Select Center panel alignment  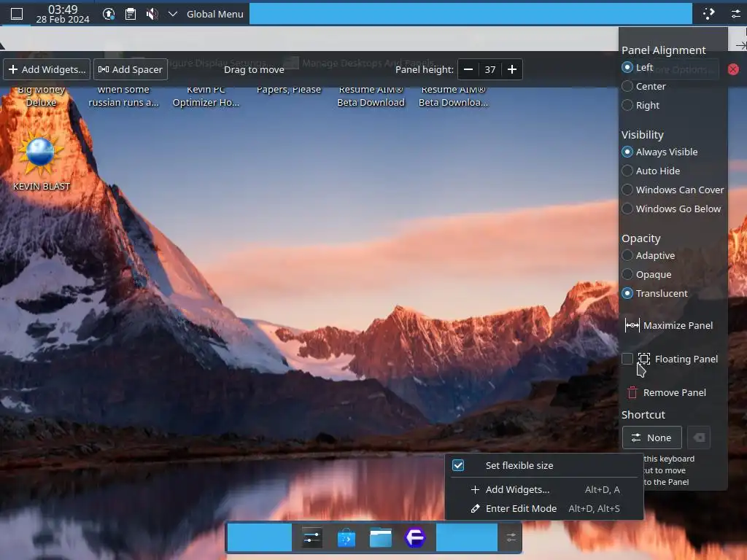(x=643, y=86)
